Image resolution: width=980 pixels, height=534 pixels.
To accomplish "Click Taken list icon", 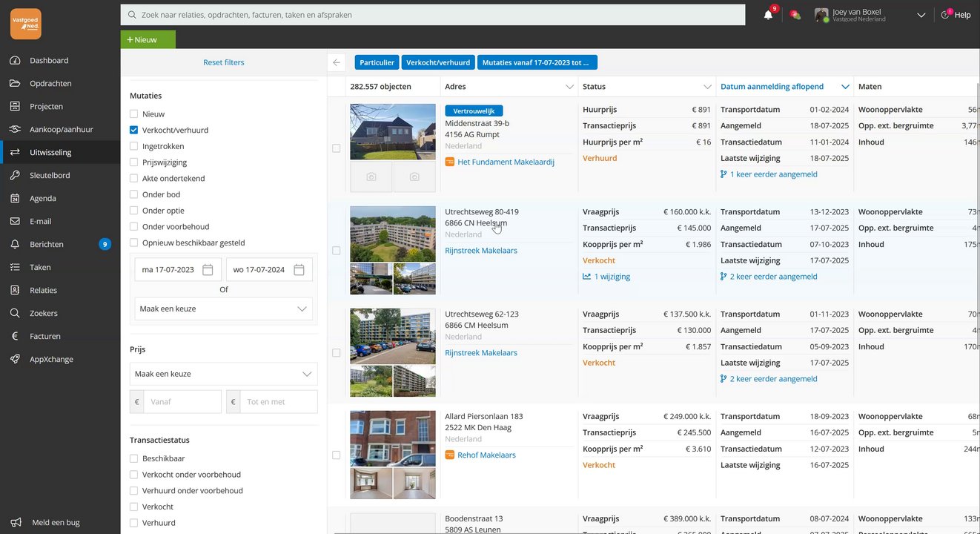I will 15,268.
